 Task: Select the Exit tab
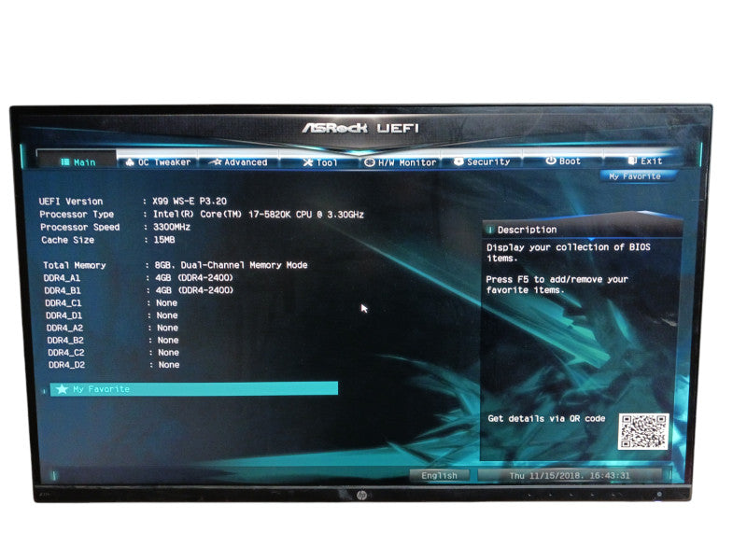[x=644, y=161]
